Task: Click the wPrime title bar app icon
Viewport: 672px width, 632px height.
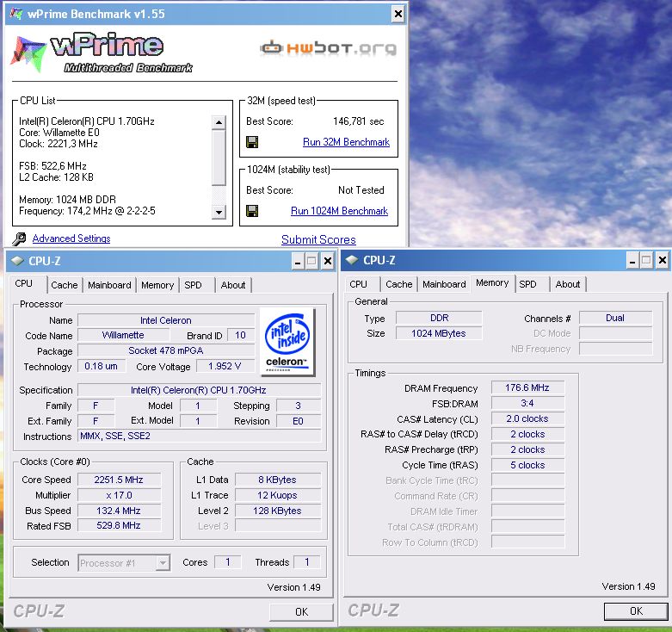Action: [x=15, y=13]
